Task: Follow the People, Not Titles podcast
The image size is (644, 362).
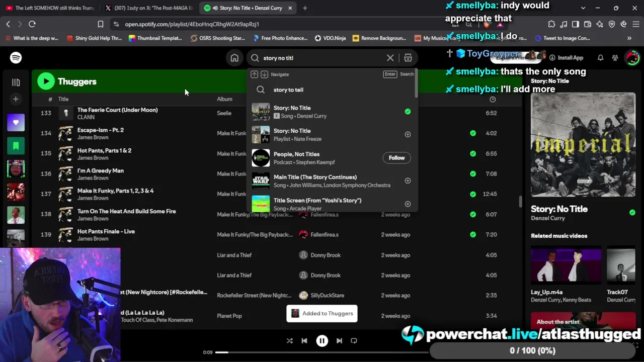Action: pyautogui.click(x=396, y=158)
